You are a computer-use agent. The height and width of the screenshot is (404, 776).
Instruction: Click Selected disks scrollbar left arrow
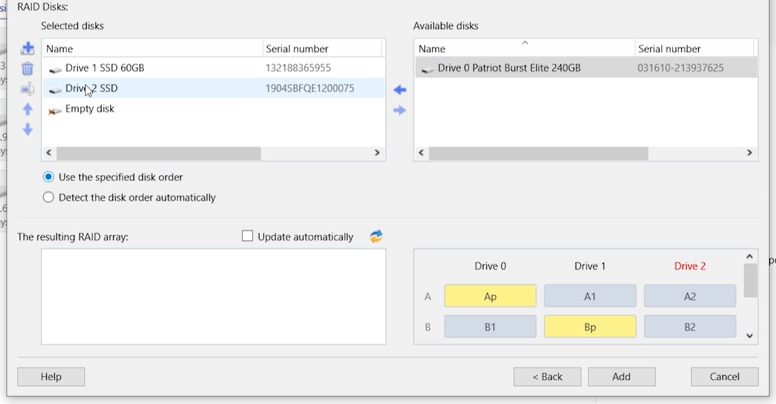(x=48, y=152)
